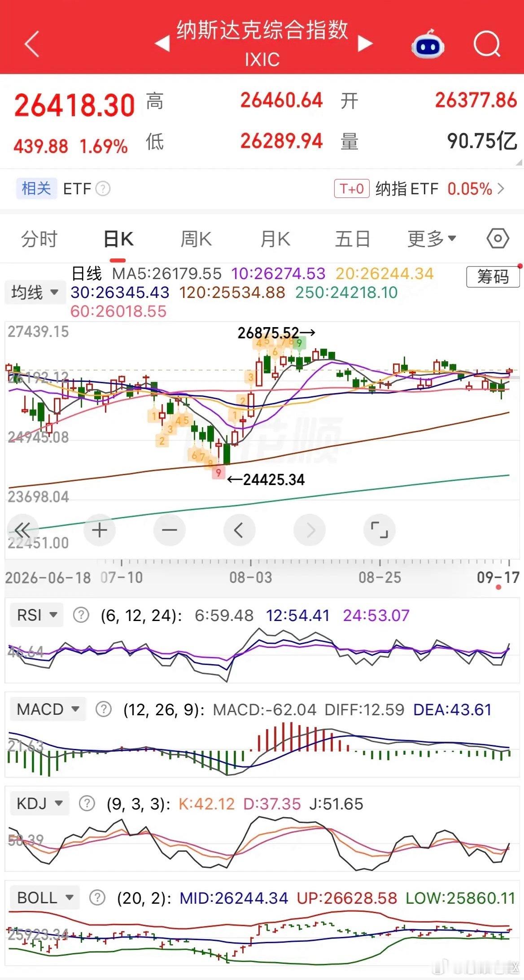Jump to earliest data double-arrow icon
Screen dimensions: 524x980
coord(22,530)
